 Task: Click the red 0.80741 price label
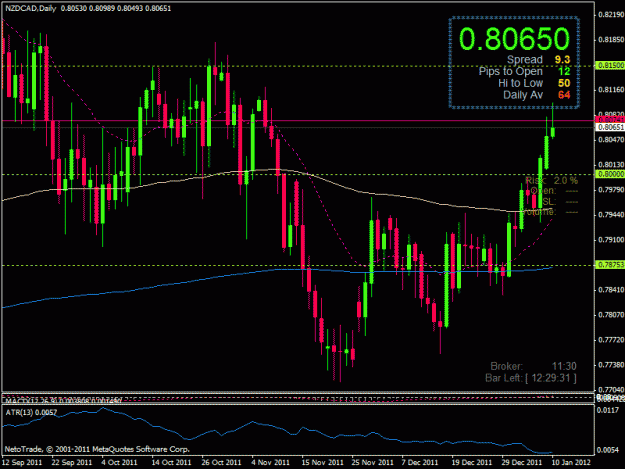click(x=610, y=120)
